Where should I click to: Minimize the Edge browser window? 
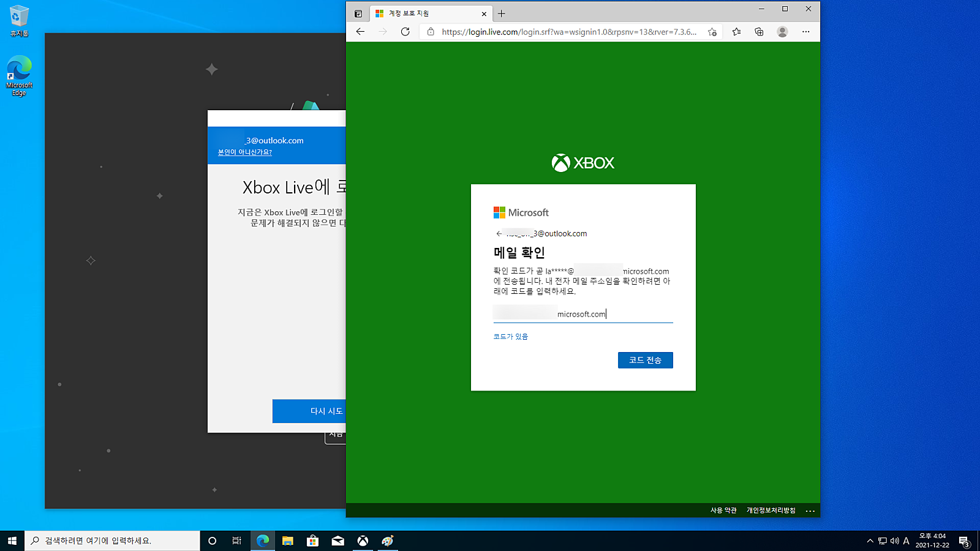pos(761,9)
